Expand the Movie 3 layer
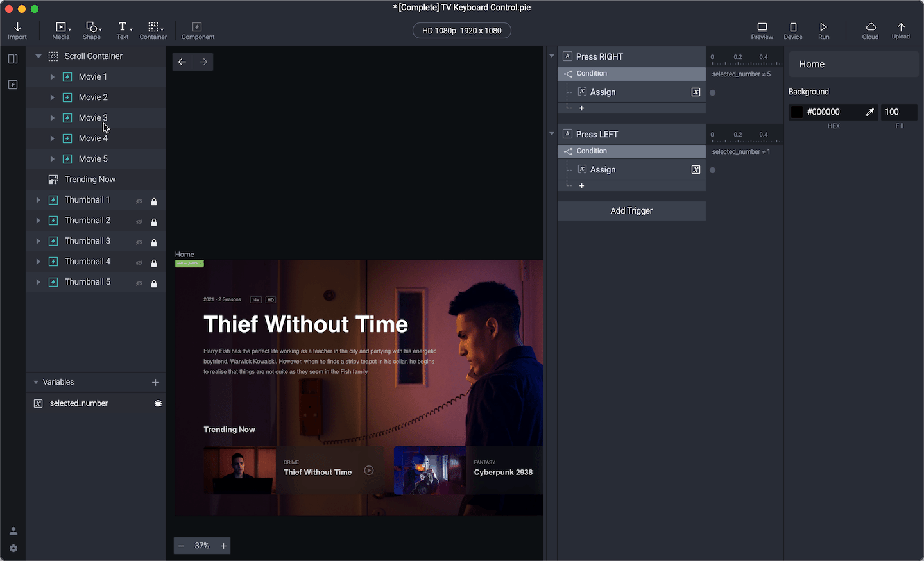Screen dimensions: 924x561 pos(53,118)
